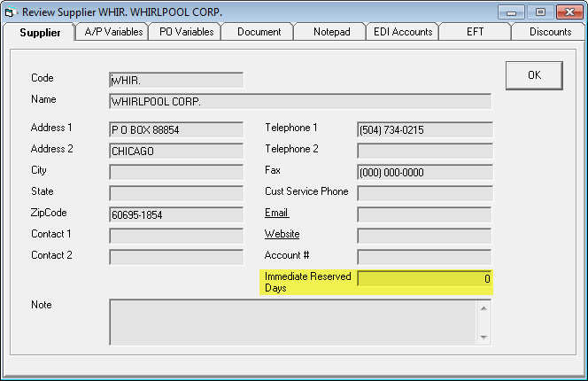Screen dimensions: 588x381
Task: Click the OK button
Action: (534, 75)
